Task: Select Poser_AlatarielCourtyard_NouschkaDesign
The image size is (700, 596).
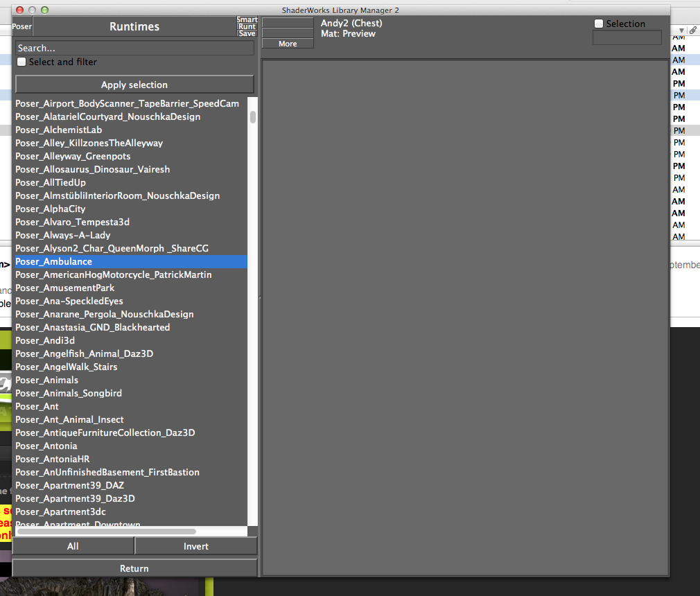Action: pyautogui.click(x=131, y=116)
